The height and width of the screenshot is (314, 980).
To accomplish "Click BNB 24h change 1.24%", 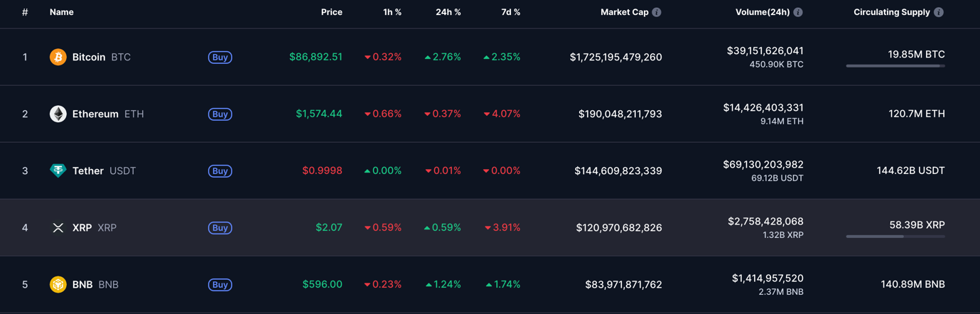I will pyautogui.click(x=443, y=284).
